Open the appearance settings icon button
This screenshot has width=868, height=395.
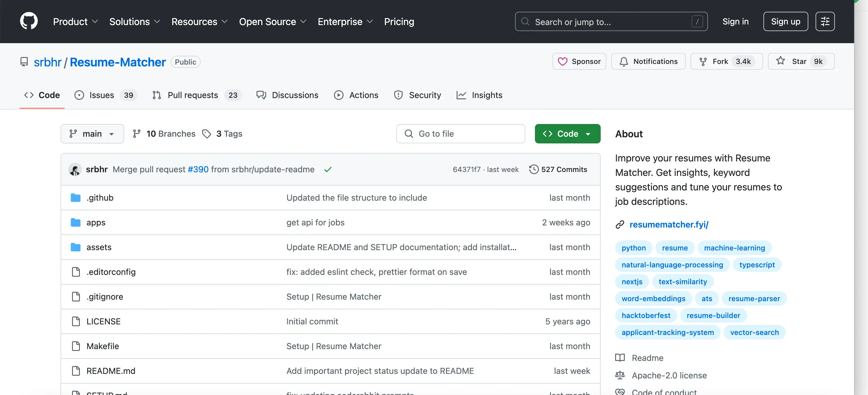coord(825,22)
